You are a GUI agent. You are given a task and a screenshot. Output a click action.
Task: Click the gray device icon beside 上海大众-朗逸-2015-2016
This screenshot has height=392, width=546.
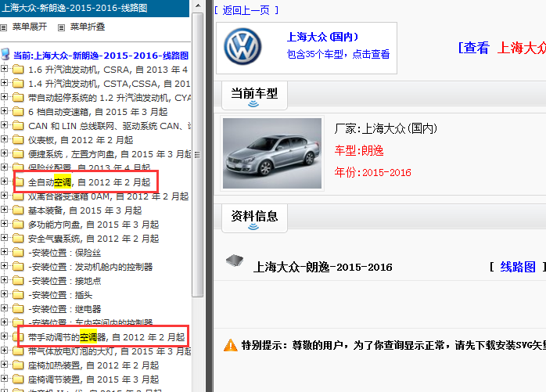pos(235,261)
